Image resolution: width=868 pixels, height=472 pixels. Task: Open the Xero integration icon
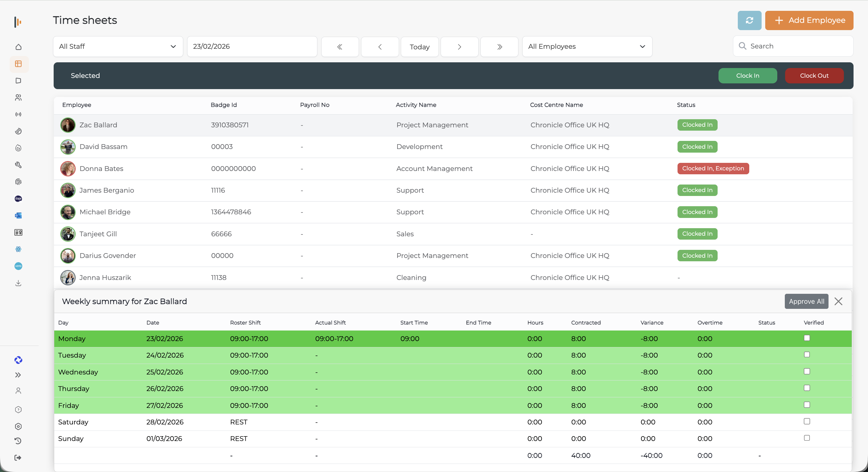[18, 266]
